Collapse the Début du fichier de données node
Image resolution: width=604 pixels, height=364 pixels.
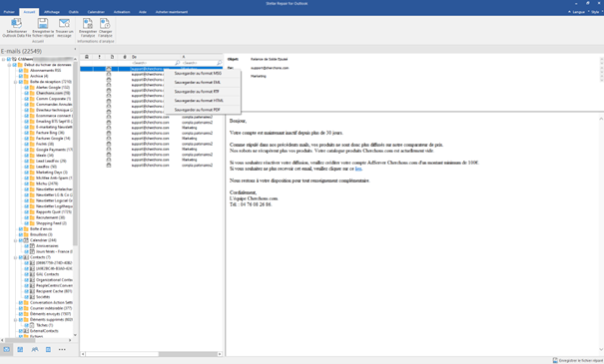point(9,65)
